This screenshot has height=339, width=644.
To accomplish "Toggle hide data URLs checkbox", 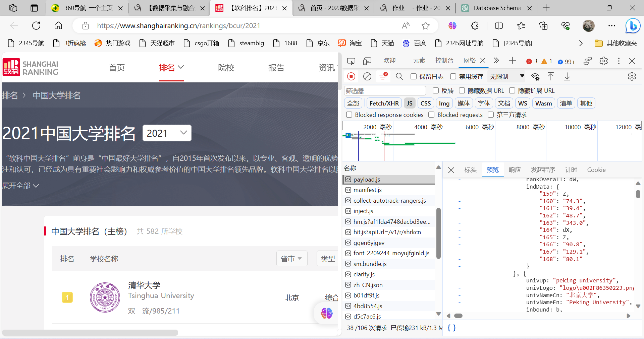I will tap(462, 90).
